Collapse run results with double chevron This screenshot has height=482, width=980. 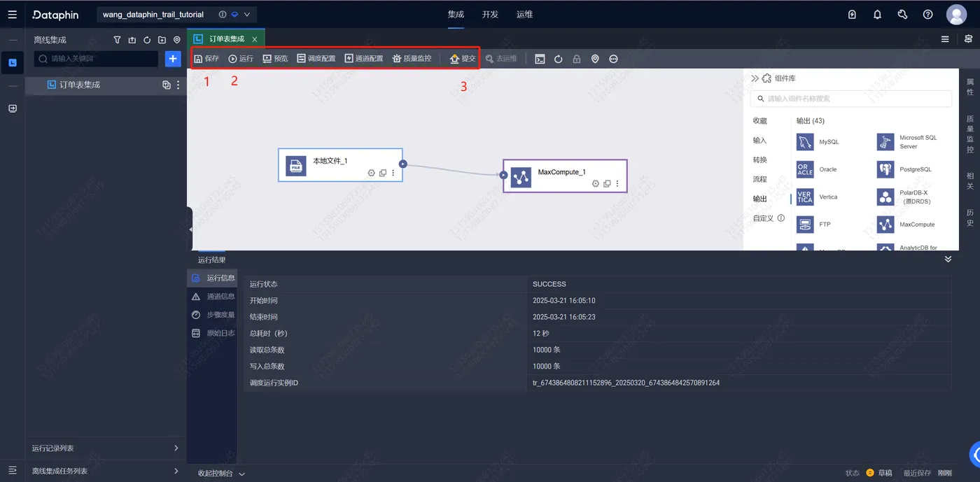click(x=948, y=260)
